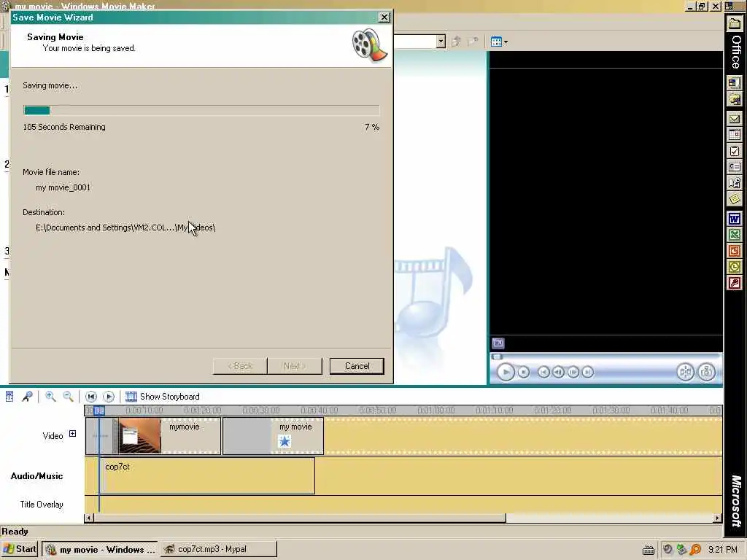Step to the previous frame in the monitor
747x560 pixels.
[x=558, y=372]
